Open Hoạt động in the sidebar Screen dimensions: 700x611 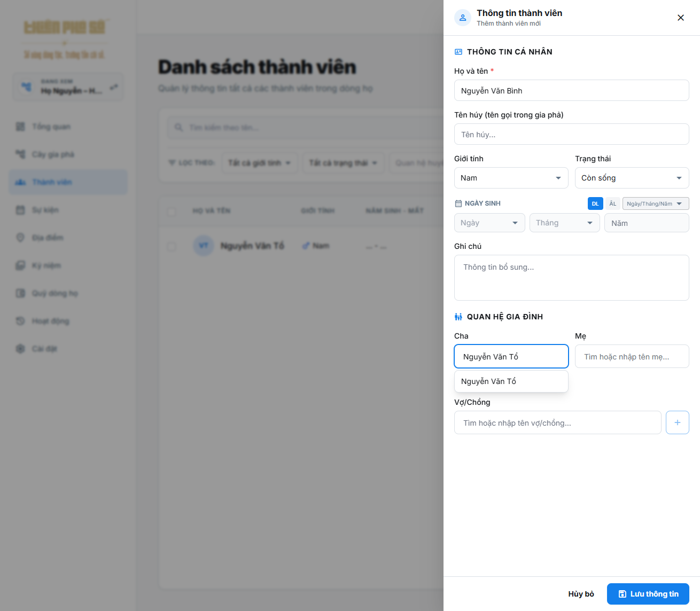[68, 321]
